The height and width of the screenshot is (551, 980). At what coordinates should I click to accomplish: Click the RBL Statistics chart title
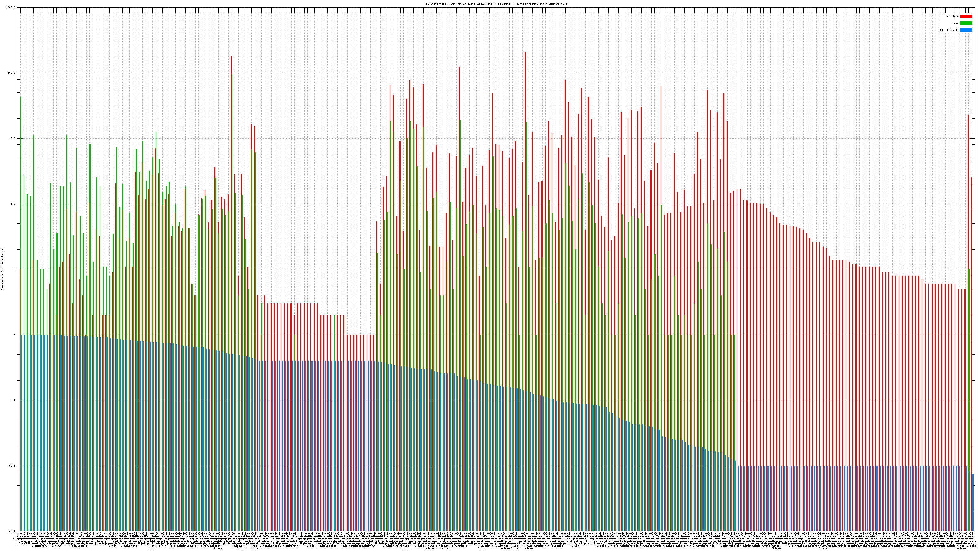495,4
